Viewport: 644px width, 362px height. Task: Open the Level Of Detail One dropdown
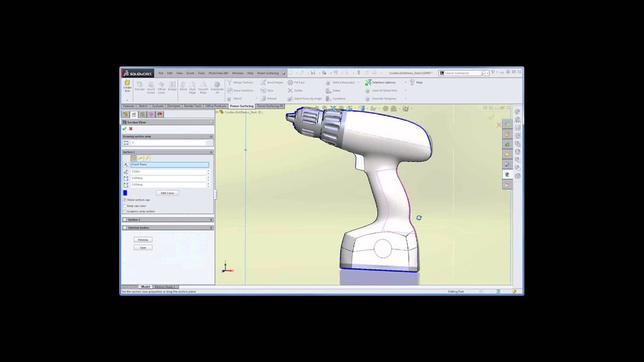click(406, 90)
